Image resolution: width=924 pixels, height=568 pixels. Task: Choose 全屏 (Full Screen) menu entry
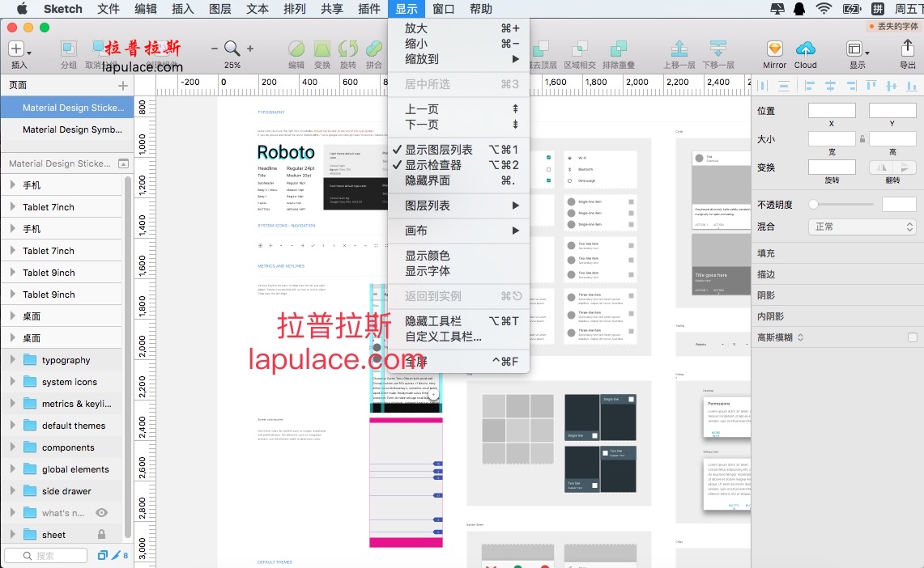pos(458,362)
